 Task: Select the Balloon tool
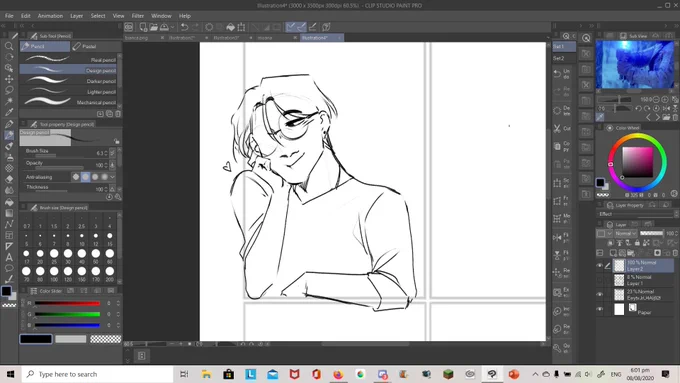[9, 268]
